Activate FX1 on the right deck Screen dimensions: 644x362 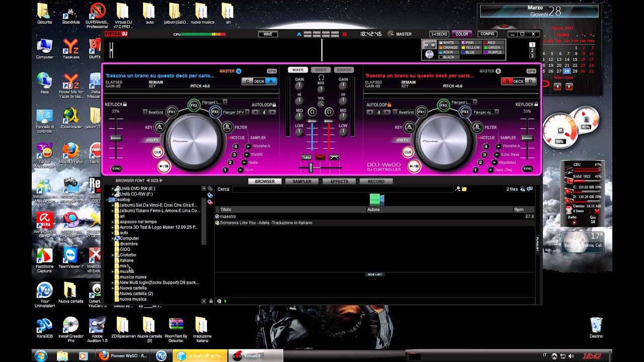click(x=421, y=112)
